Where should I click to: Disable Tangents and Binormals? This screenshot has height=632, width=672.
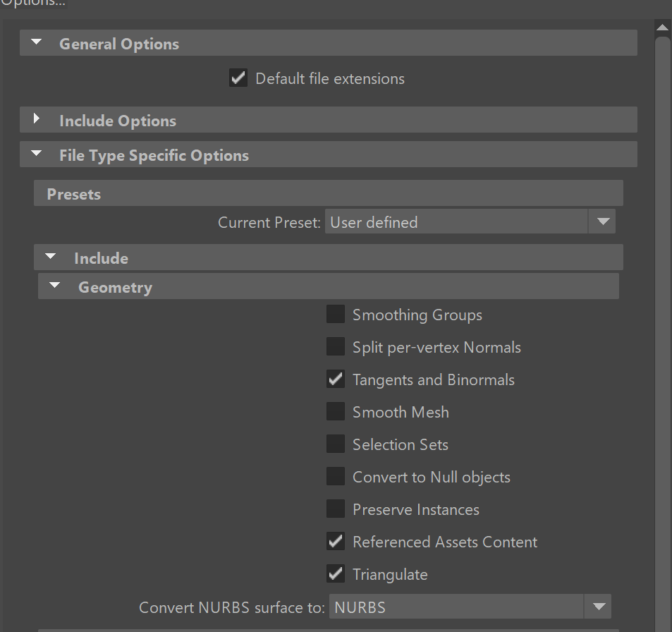(336, 379)
